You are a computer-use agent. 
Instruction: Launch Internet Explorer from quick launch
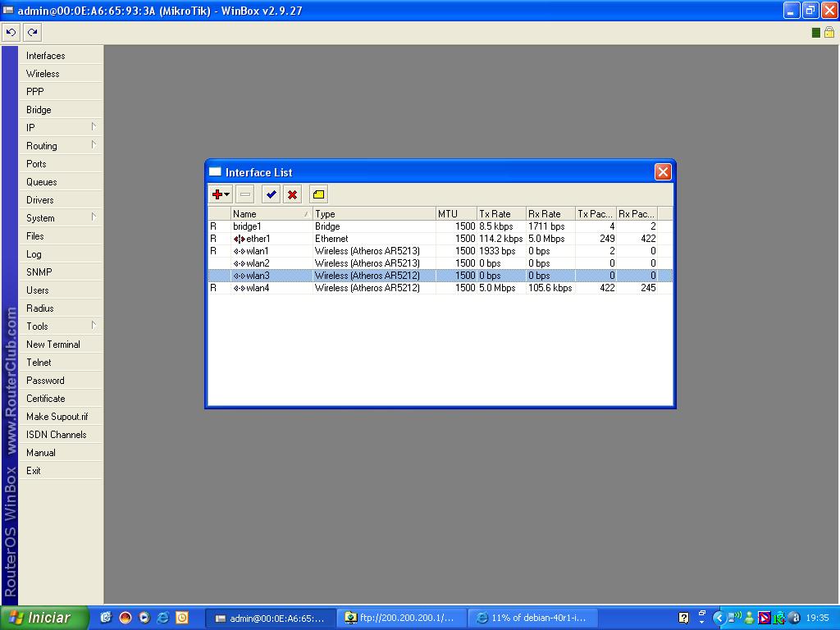(163, 618)
